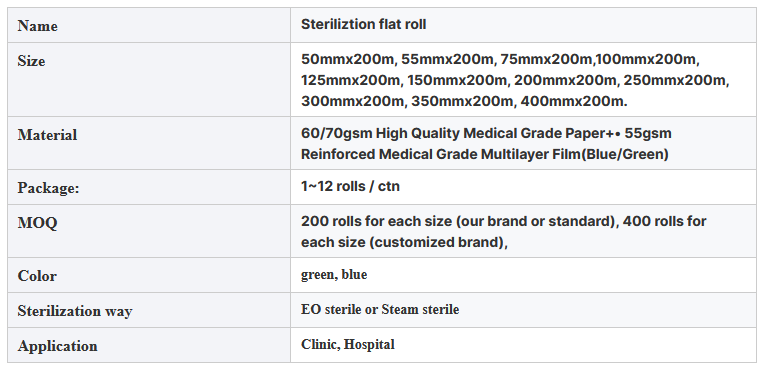Click the Application row label
Viewport: 760px width, 367px height.
[57, 346]
